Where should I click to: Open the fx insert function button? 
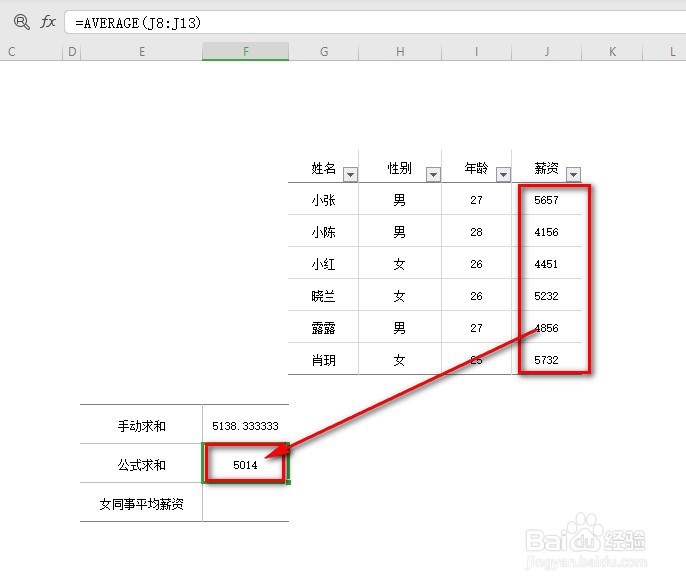[48, 21]
